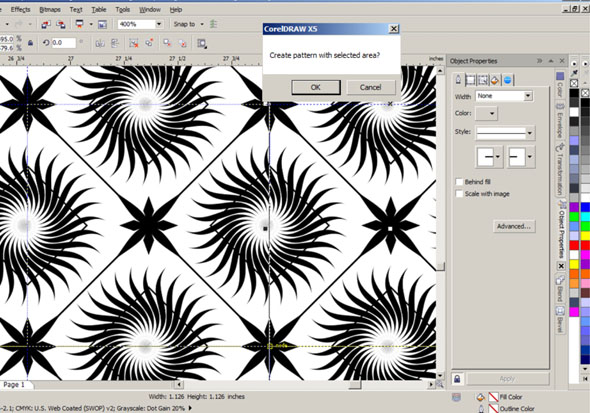This screenshot has width=590, height=413.
Task: Click the Fill Color bucket icon in status bar
Action: click(x=480, y=397)
